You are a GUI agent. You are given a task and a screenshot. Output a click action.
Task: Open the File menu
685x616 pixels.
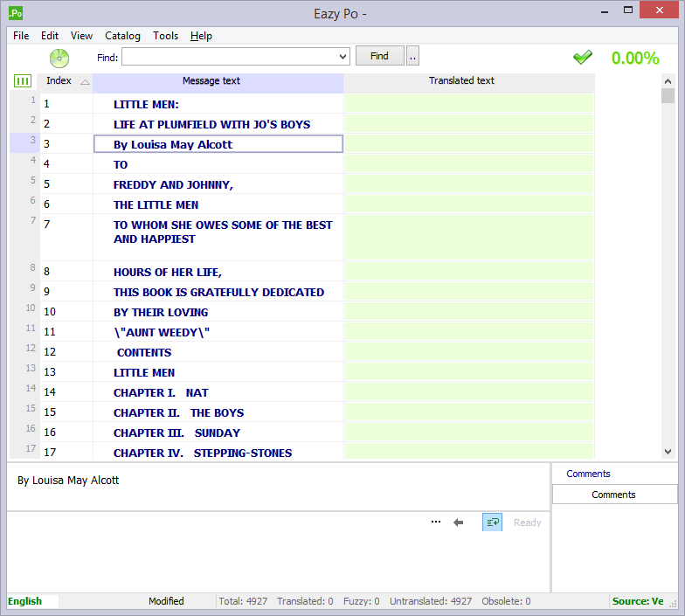(21, 36)
